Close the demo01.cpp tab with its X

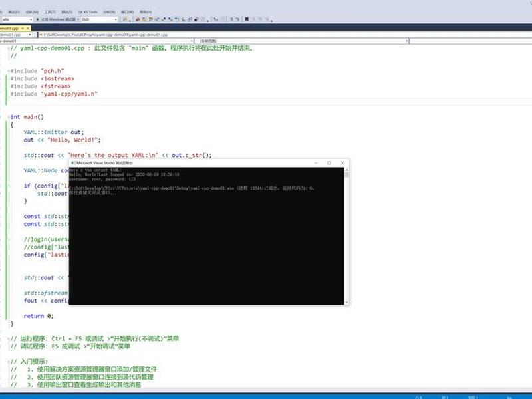click(x=28, y=29)
